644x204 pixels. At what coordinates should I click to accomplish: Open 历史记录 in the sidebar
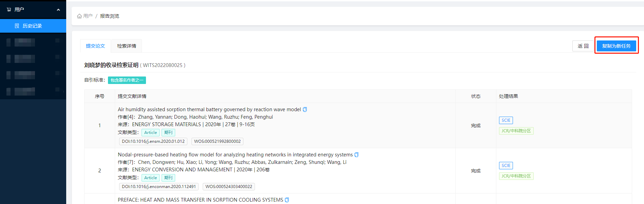coord(32,26)
